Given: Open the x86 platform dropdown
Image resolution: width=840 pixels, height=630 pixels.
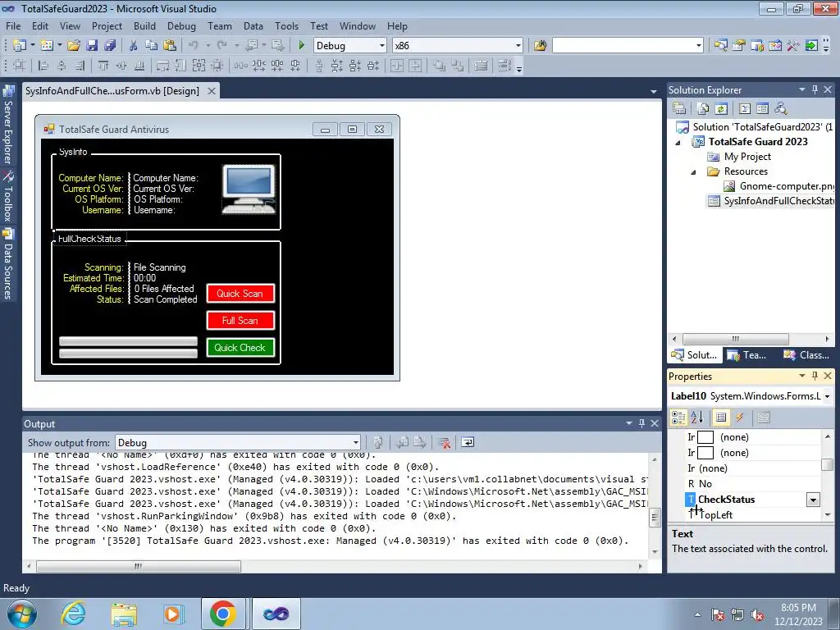Looking at the screenshot, I should [x=518, y=46].
